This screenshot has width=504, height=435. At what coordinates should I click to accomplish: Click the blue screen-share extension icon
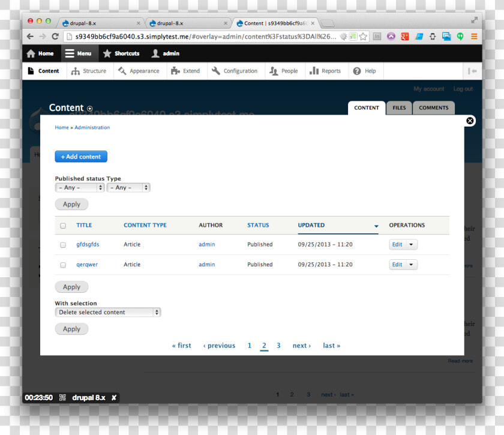coord(446,37)
